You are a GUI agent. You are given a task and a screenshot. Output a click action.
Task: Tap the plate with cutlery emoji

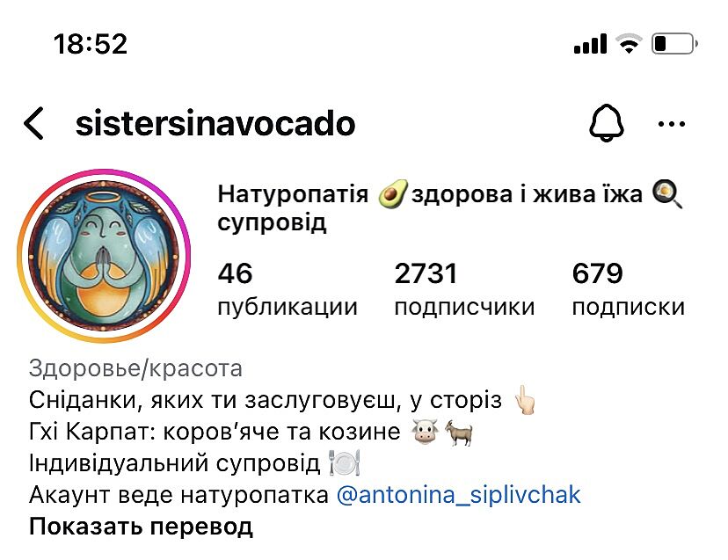(x=345, y=463)
